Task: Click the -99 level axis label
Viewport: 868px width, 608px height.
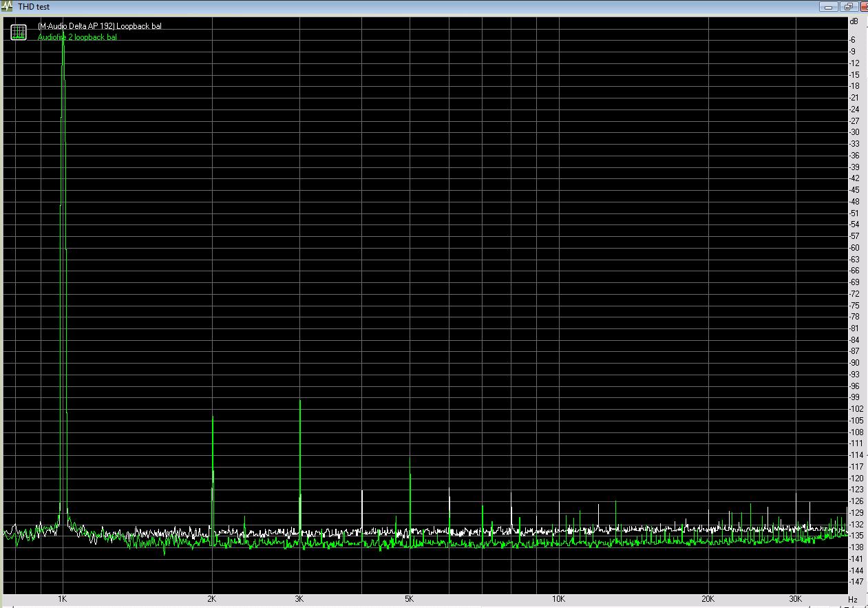Action: point(854,397)
